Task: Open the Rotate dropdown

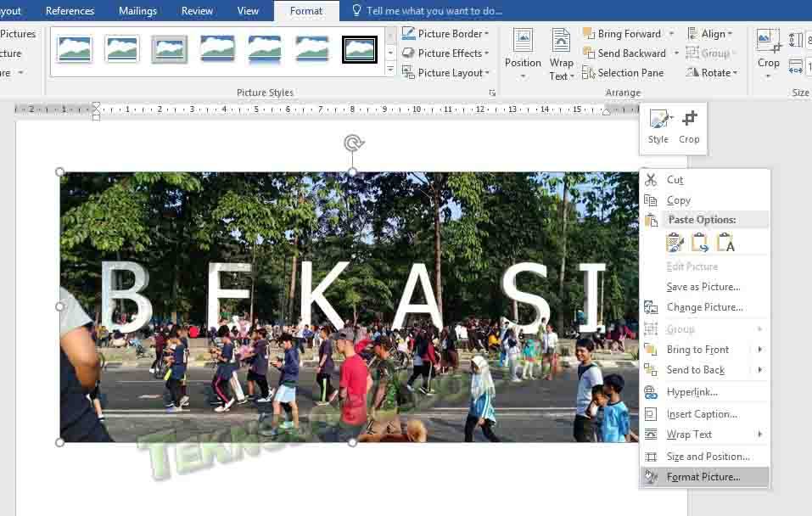Action: (712, 73)
